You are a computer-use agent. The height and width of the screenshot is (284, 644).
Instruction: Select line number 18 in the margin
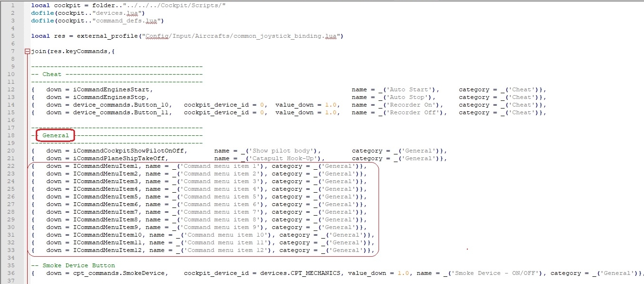click(11, 135)
